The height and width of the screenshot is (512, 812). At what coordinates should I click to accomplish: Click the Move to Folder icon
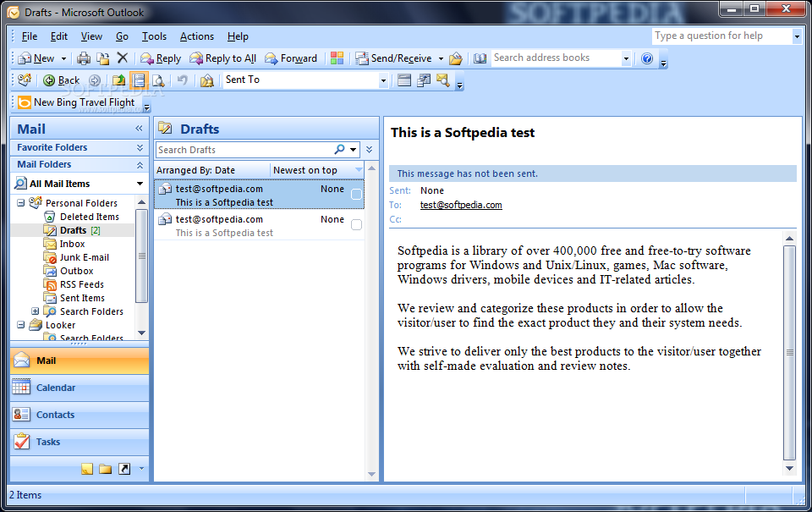pyautogui.click(x=103, y=58)
